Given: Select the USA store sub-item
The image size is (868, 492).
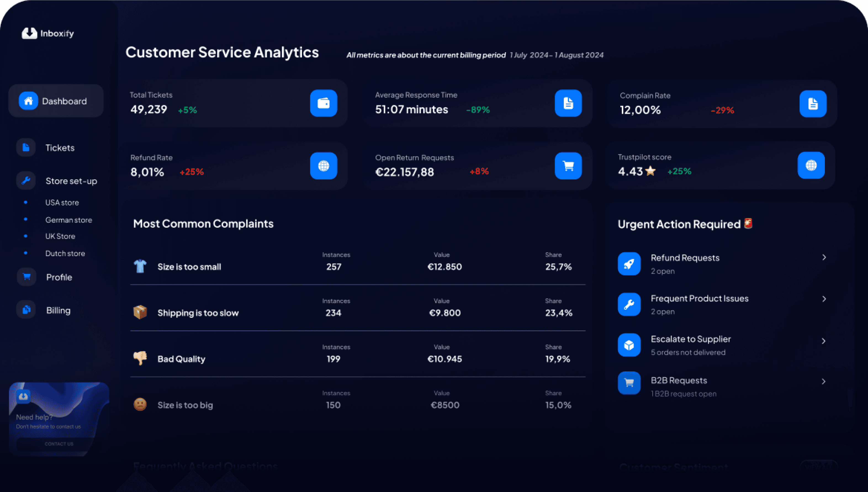Looking at the screenshot, I should (x=62, y=202).
